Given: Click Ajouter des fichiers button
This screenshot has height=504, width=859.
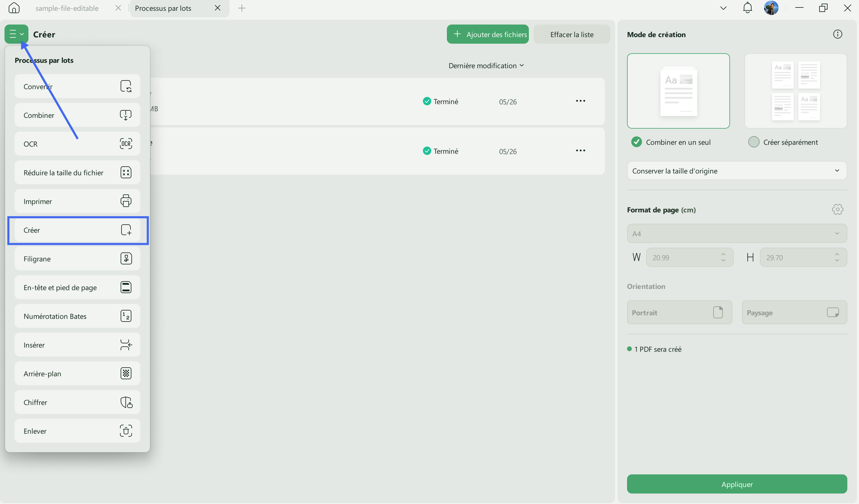Looking at the screenshot, I should pyautogui.click(x=488, y=34).
